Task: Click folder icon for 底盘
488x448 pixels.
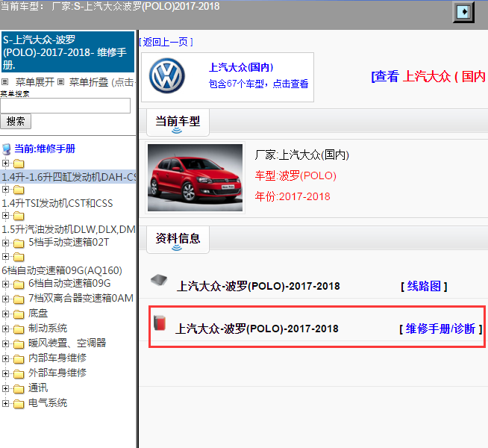Action: [19, 314]
